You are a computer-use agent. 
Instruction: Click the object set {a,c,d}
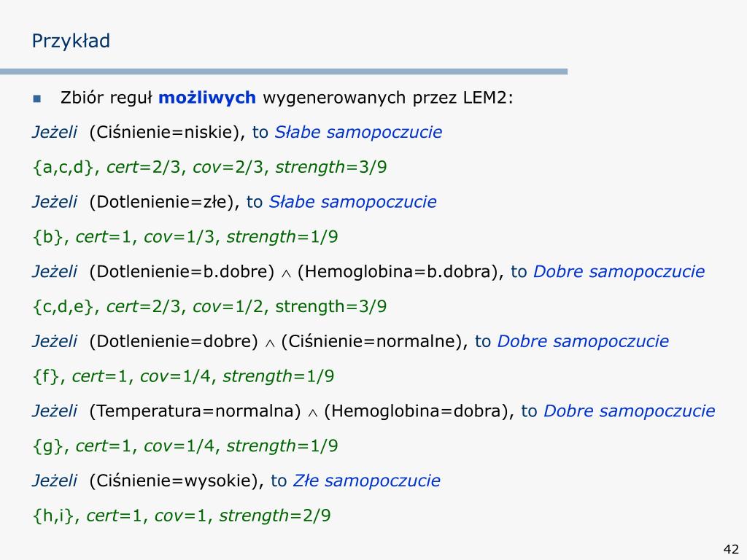click(63, 167)
